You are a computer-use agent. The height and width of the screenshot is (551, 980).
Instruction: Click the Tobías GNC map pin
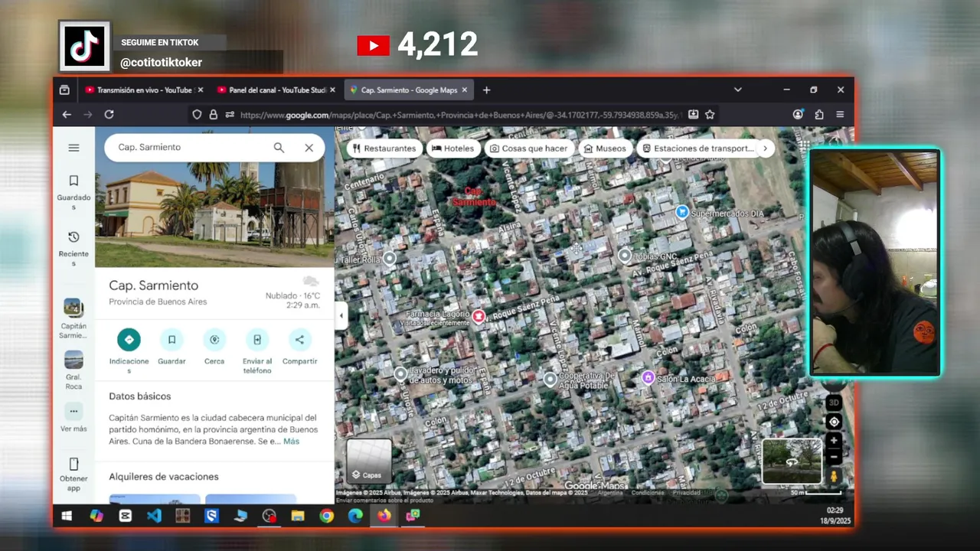pos(625,256)
